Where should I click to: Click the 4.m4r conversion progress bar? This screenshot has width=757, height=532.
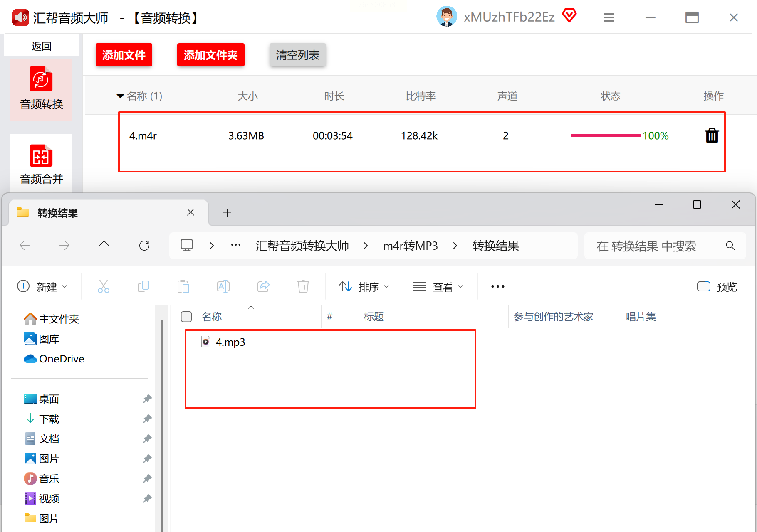[x=606, y=135]
